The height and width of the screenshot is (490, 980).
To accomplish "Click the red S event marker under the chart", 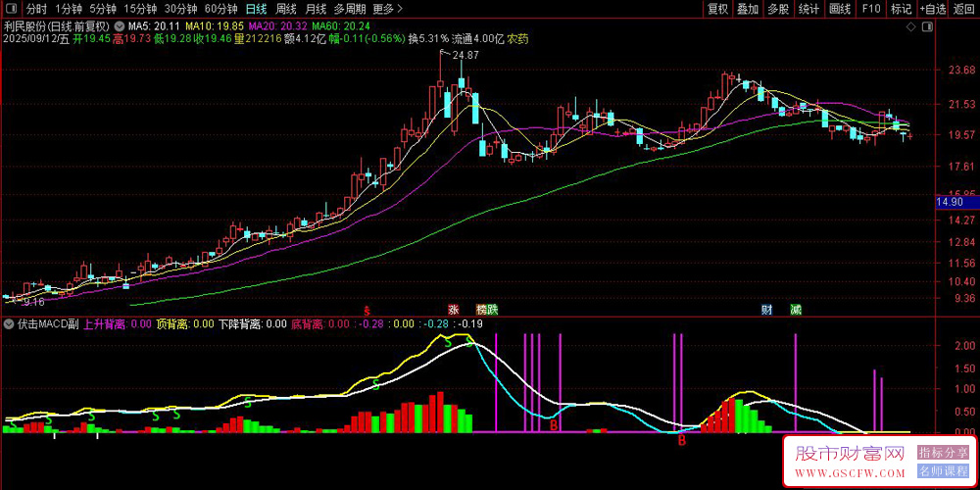I will coord(367,310).
